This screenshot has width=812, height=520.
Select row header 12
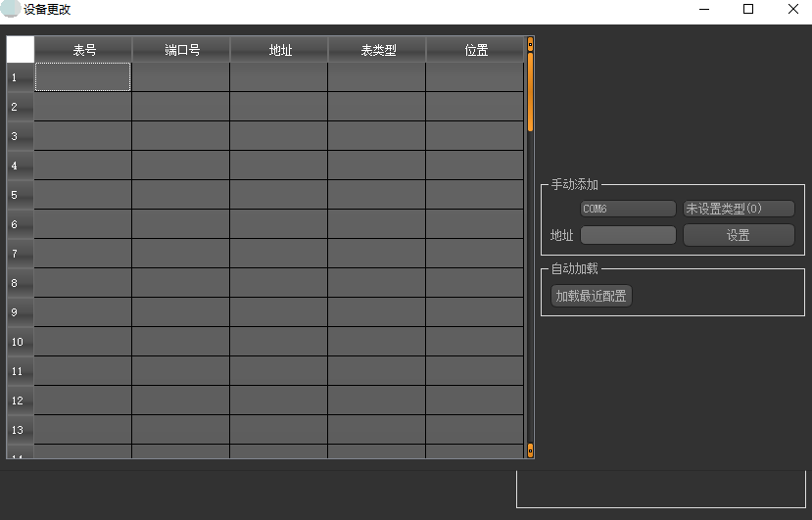[21, 401]
